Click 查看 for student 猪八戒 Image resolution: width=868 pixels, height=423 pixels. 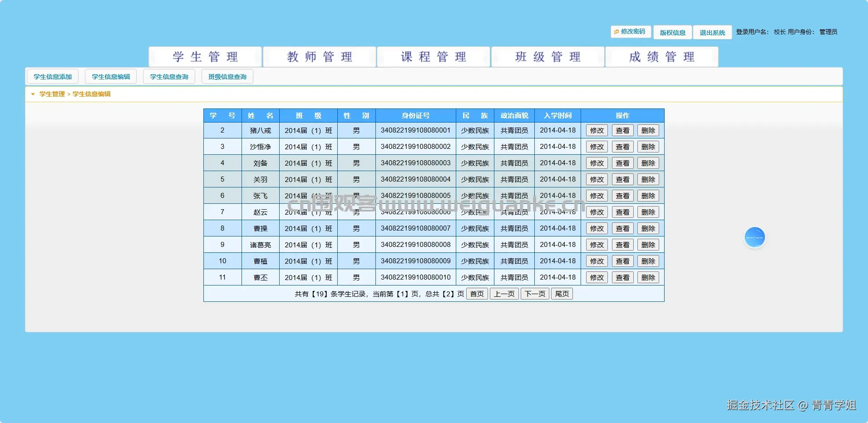(x=622, y=131)
